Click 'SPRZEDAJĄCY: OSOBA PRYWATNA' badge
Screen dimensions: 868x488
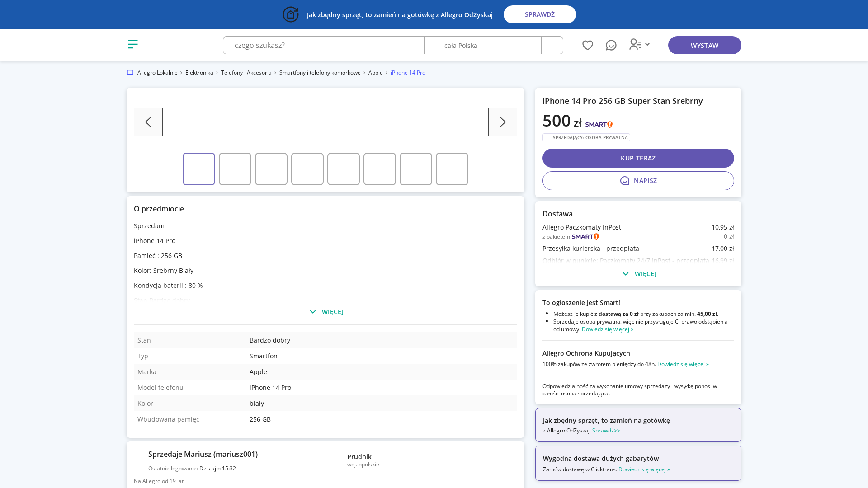click(x=586, y=137)
